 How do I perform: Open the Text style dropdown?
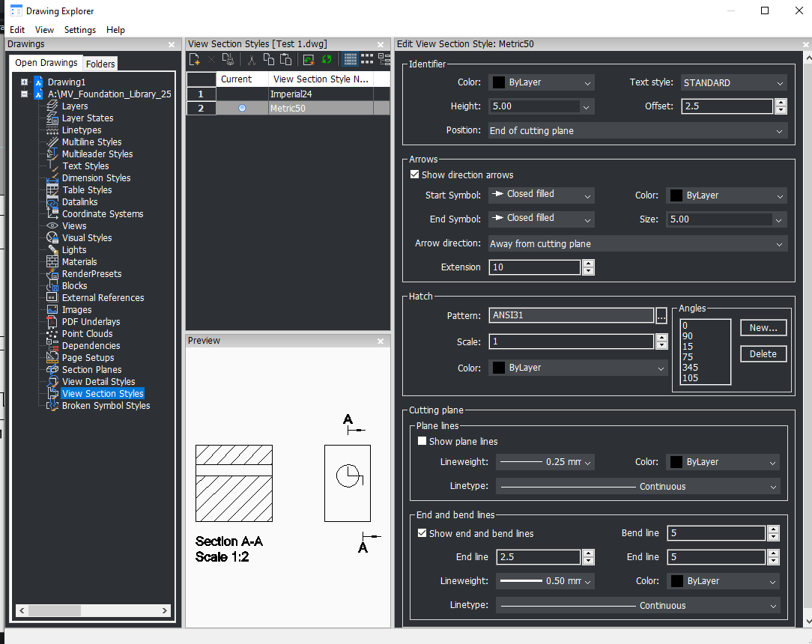click(733, 83)
